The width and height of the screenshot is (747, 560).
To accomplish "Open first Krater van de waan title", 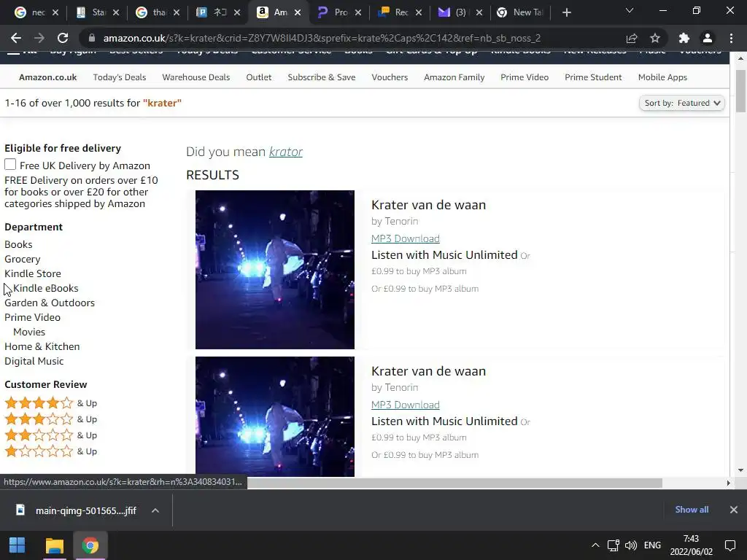I will click(x=429, y=205).
